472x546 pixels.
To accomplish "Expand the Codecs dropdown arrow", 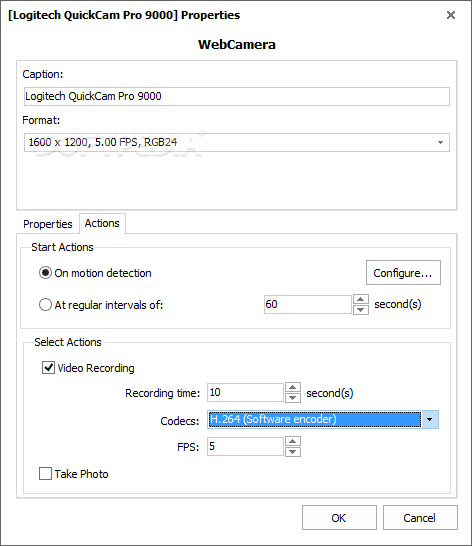I will [430, 420].
